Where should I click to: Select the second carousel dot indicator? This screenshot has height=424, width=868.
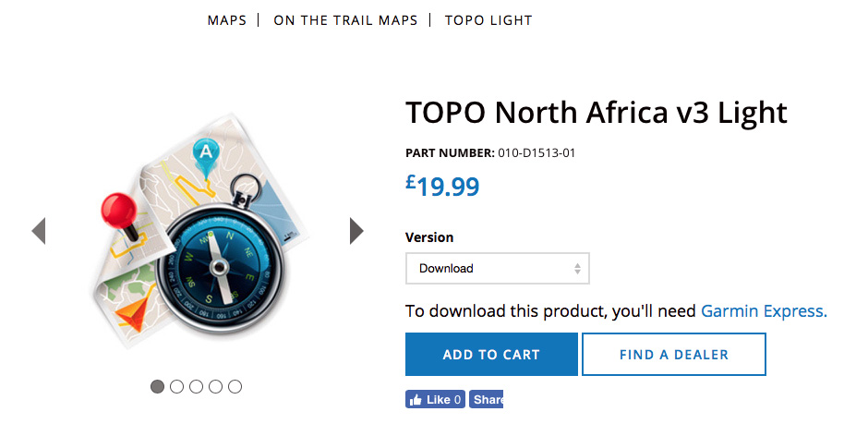(x=176, y=386)
